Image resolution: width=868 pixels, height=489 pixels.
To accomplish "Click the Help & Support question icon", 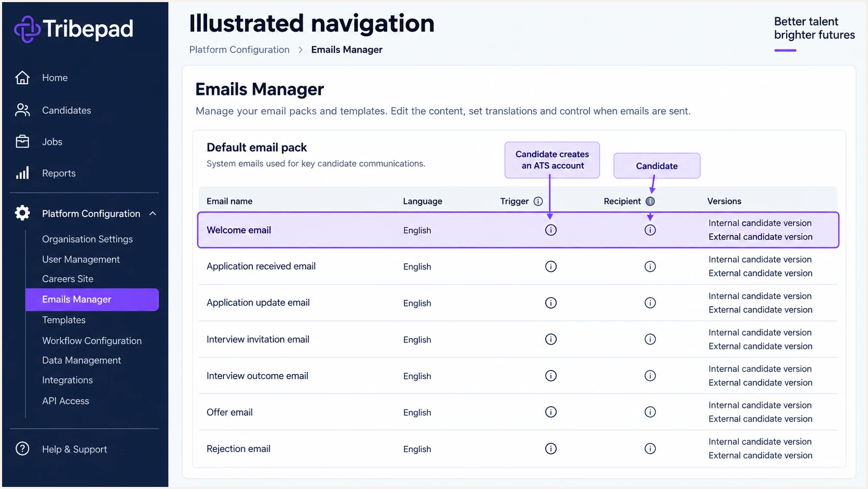I will 22,448.
